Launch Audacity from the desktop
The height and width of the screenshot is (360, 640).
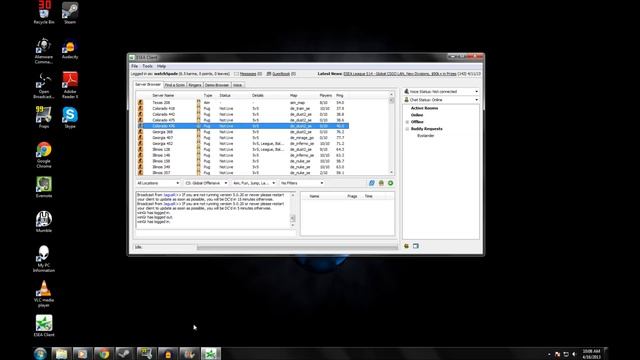[x=70, y=49]
